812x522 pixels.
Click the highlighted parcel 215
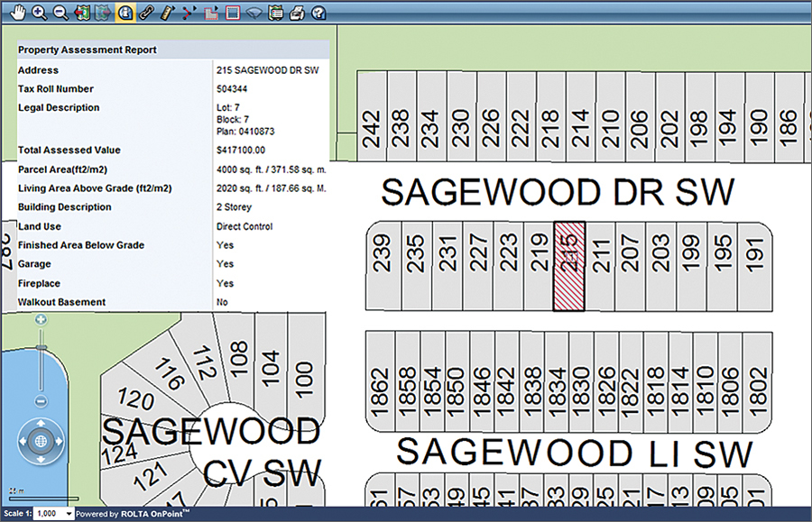click(569, 267)
